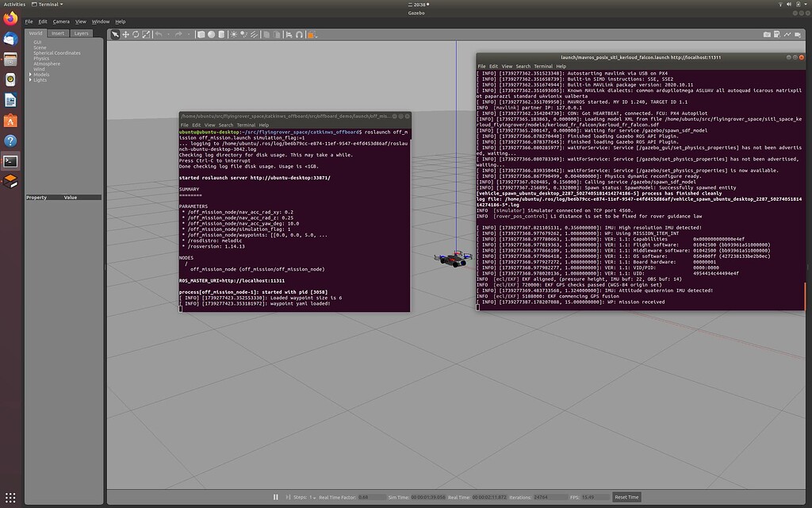Screen dimensions: 812x508
Task: Open the Steps count dropdown
Action: click(312, 497)
